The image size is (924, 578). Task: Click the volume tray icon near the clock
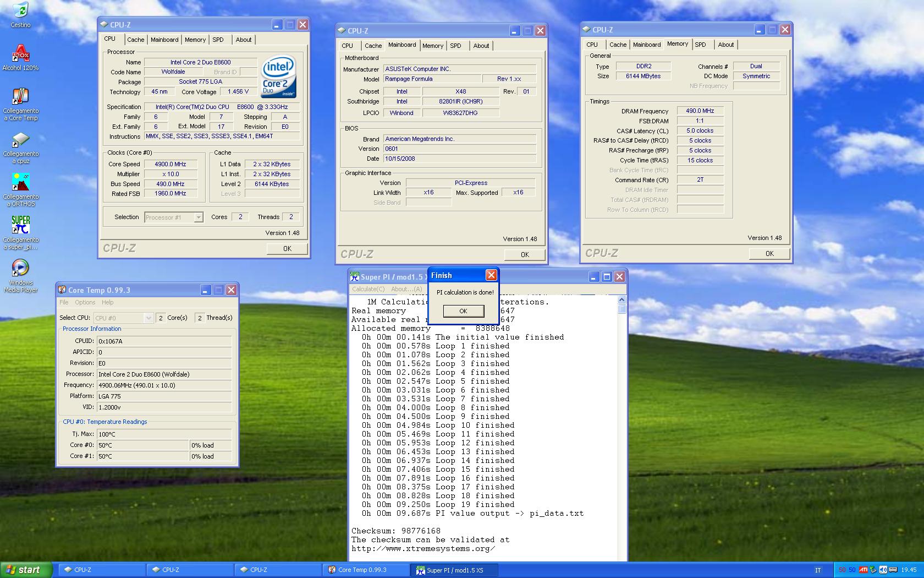pyautogui.click(x=883, y=570)
